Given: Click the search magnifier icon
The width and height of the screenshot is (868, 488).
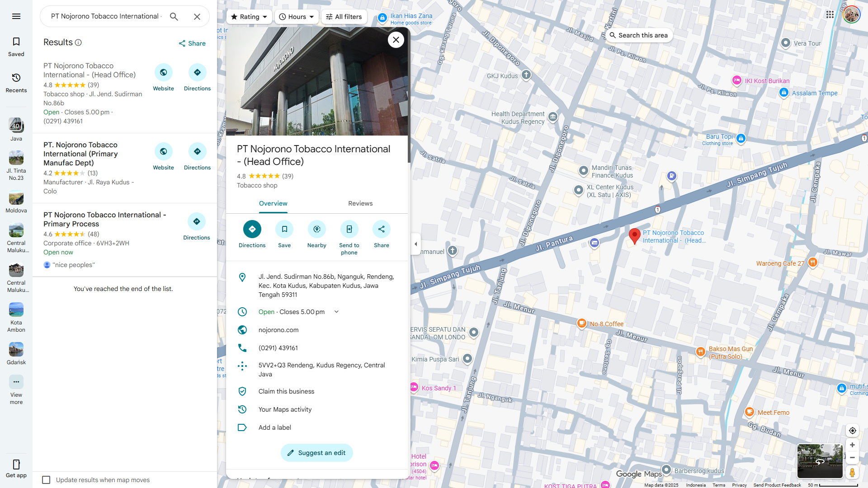Looking at the screenshot, I should [174, 17].
